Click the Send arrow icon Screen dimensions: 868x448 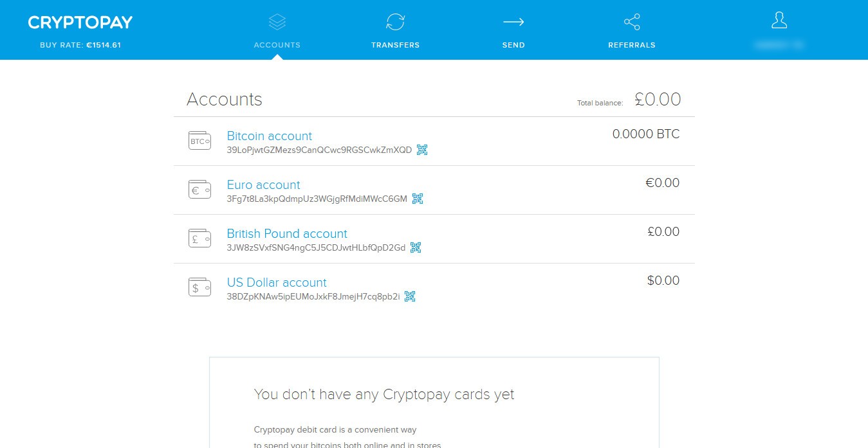pyautogui.click(x=513, y=21)
